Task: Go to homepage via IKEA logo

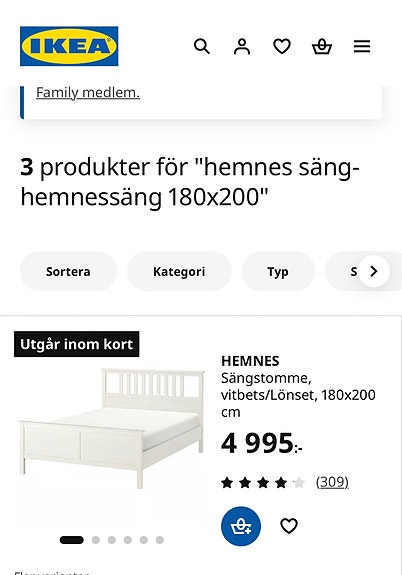Action: pos(69,46)
